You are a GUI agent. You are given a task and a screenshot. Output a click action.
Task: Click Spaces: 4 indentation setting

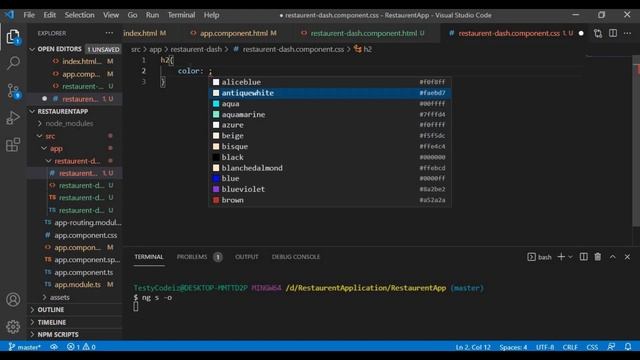513,347
